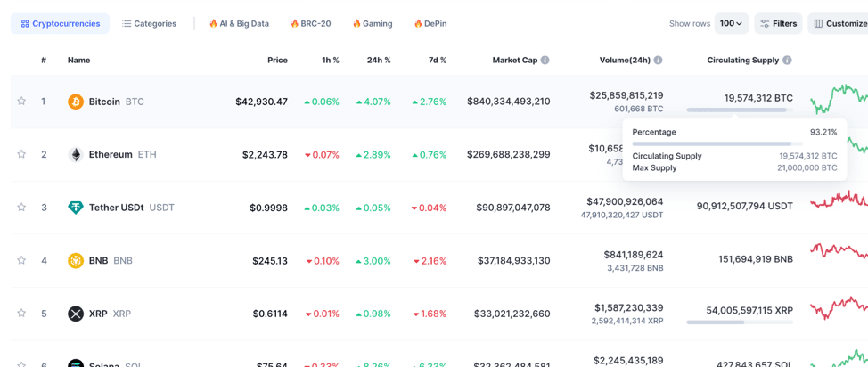Click the Bitcoin logo icon

[x=76, y=102]
